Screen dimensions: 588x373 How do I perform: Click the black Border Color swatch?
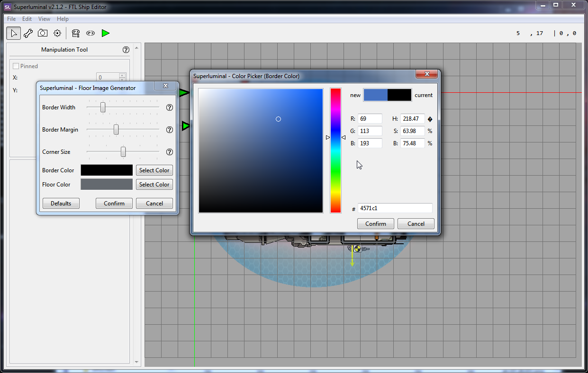pos(107,170)
